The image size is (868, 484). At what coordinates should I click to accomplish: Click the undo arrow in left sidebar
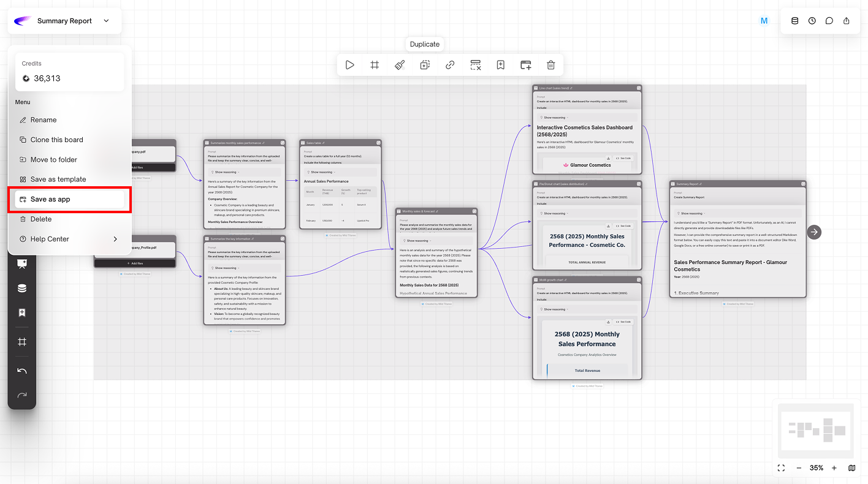click(x=22, y=371)
